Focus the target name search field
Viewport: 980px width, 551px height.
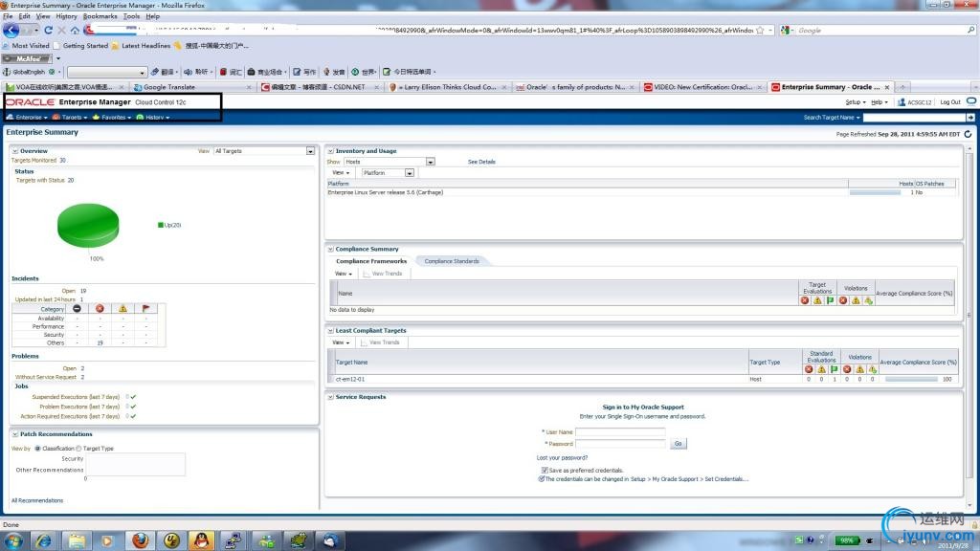point(914,118)
